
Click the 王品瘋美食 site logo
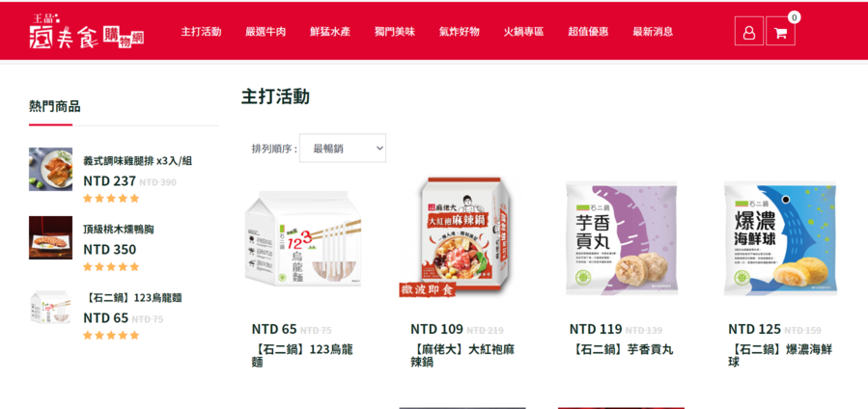click(87, 32)
